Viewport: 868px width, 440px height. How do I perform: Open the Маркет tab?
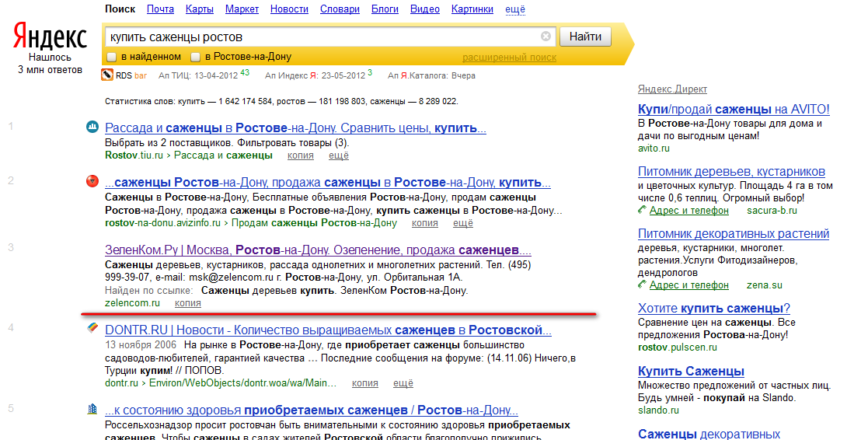pos(242,9)
